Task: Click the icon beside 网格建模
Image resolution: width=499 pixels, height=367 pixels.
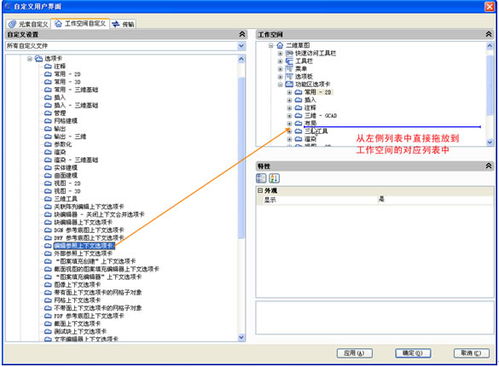Action: tap(48, 121)
